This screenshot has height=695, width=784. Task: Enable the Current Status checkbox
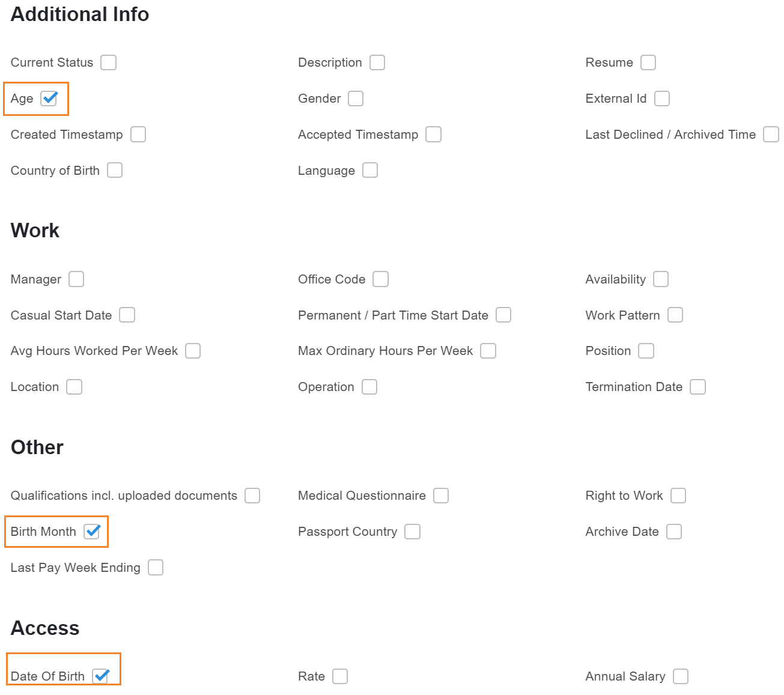click(x=108, y=62)
